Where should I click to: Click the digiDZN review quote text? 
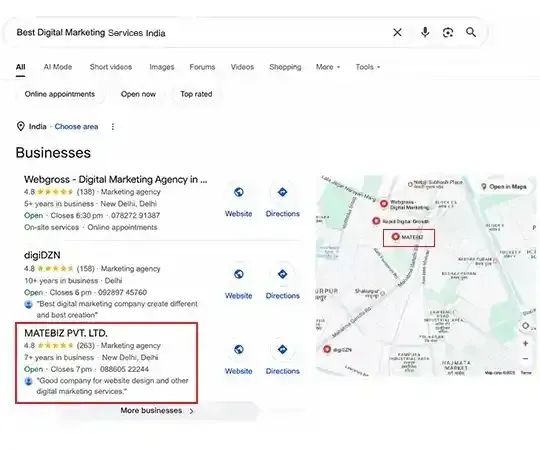coord(117,309)
